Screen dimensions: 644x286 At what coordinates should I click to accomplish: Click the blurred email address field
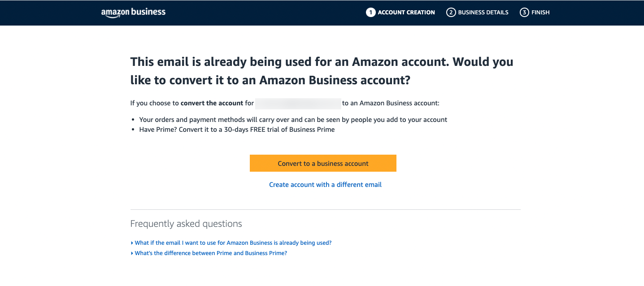[x=298, y=103]
